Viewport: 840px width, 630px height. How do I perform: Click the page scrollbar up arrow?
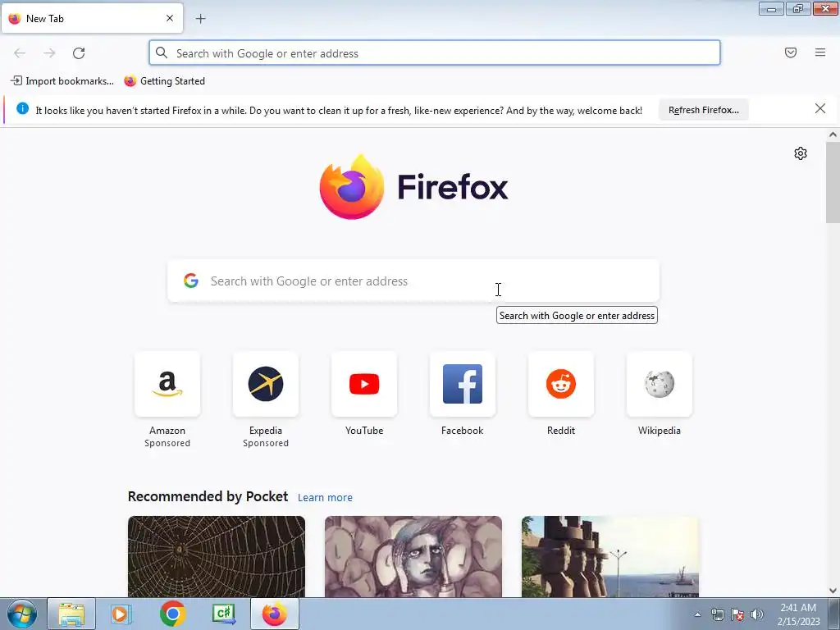pyautogui.click(x=833, y=135)
